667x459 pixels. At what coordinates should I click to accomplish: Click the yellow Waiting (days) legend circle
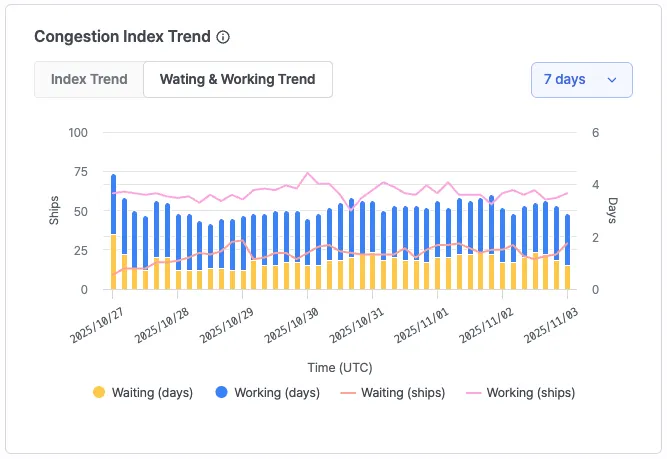[99, 392]
